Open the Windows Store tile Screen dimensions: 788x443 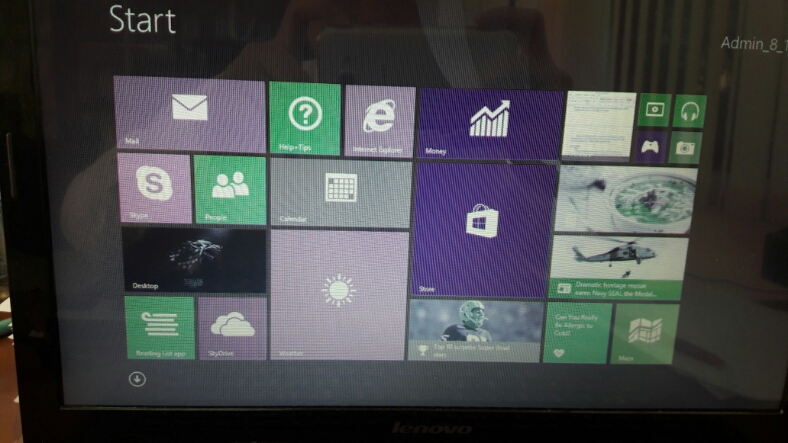(x=484, y=230)
